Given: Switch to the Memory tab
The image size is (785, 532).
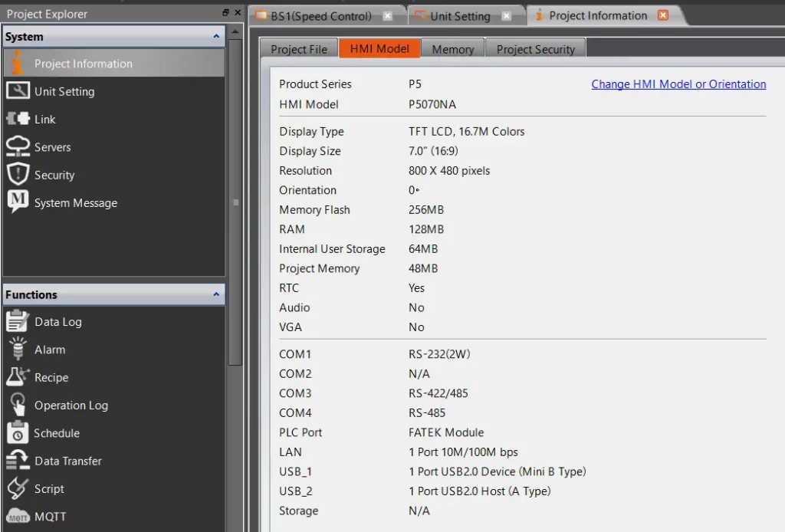Looking at the screenshot, I should tap(452, 49).
